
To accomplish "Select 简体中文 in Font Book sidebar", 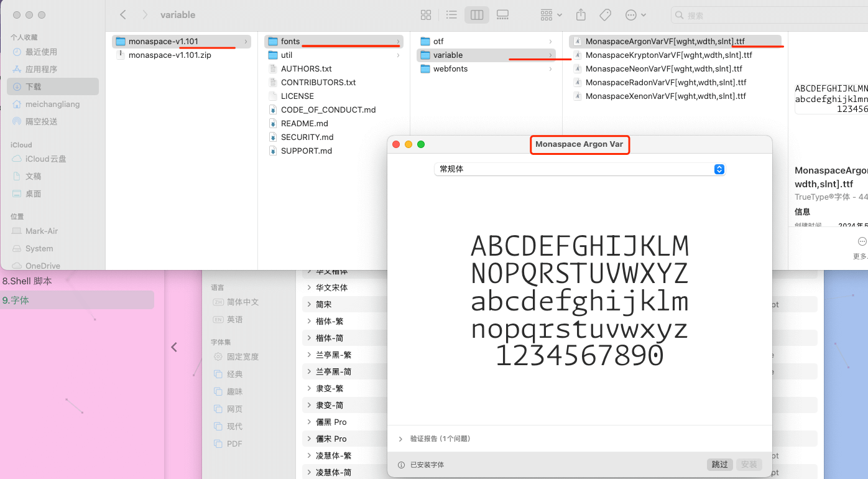I will pyautogui.click(x=242, y=302).
